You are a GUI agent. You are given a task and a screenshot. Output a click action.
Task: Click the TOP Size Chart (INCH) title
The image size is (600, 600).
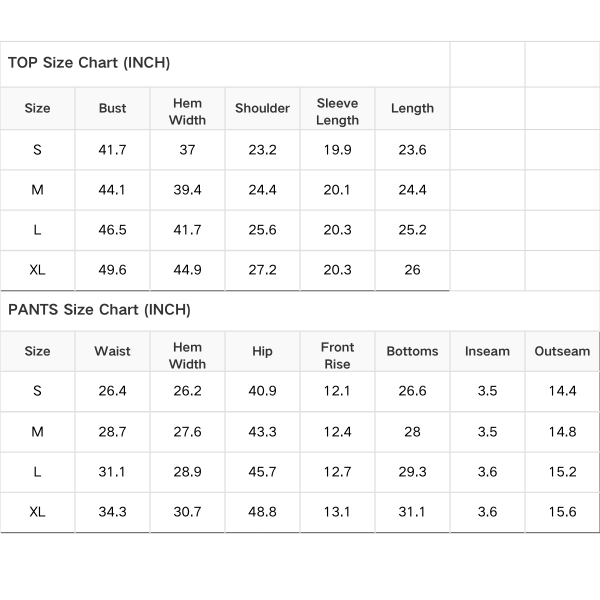click(89, 63)
